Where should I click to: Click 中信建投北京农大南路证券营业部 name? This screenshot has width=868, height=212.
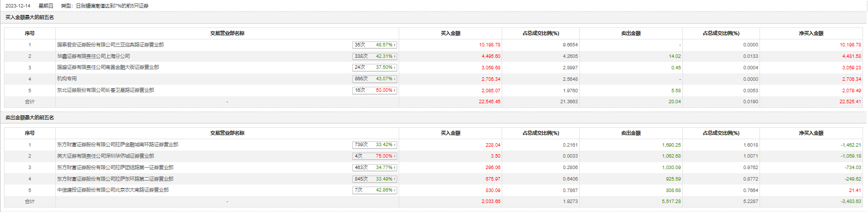point(112,190)
